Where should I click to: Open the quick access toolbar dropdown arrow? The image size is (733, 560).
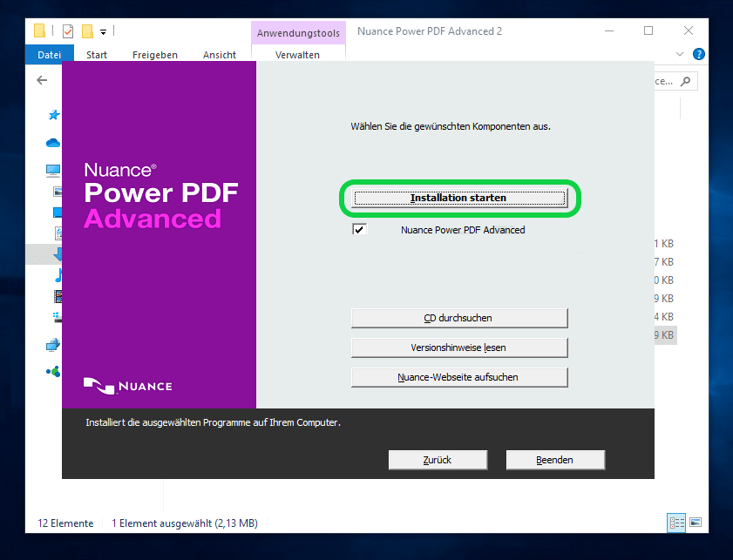pos(104,31)
